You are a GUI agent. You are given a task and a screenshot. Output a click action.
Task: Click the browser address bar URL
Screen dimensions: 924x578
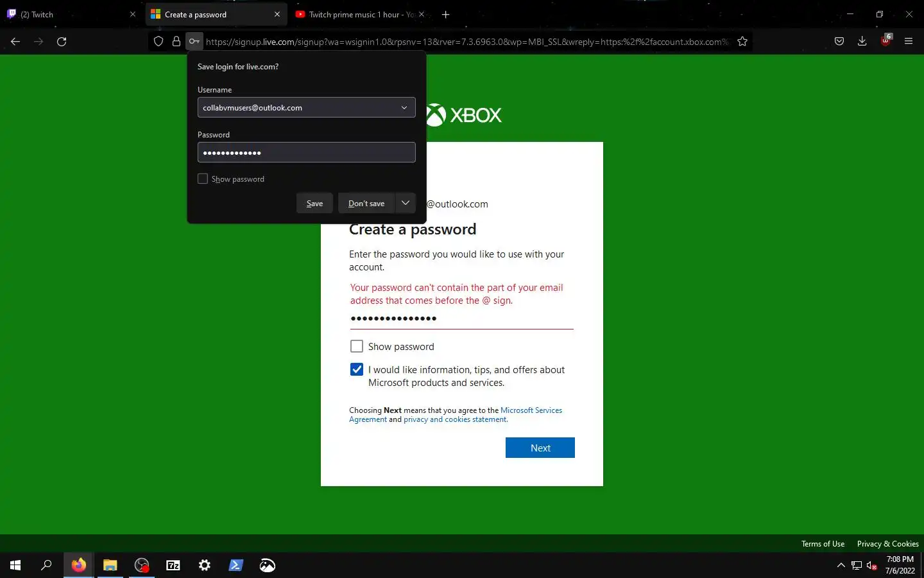pos(467,42)
